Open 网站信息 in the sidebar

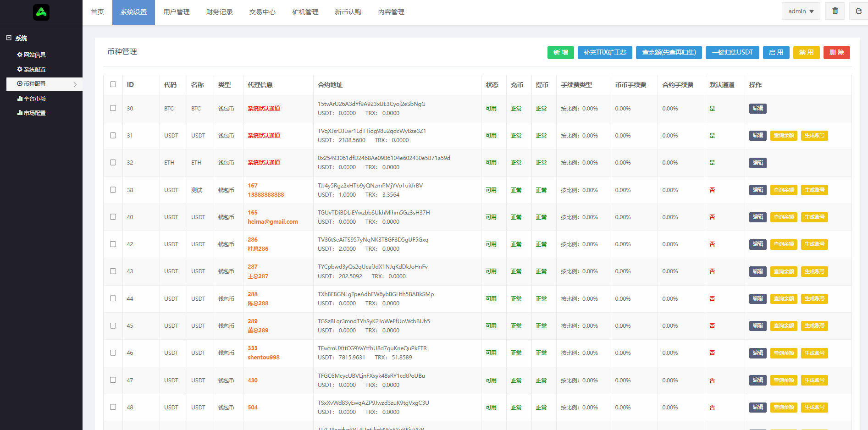click(35, 55)
